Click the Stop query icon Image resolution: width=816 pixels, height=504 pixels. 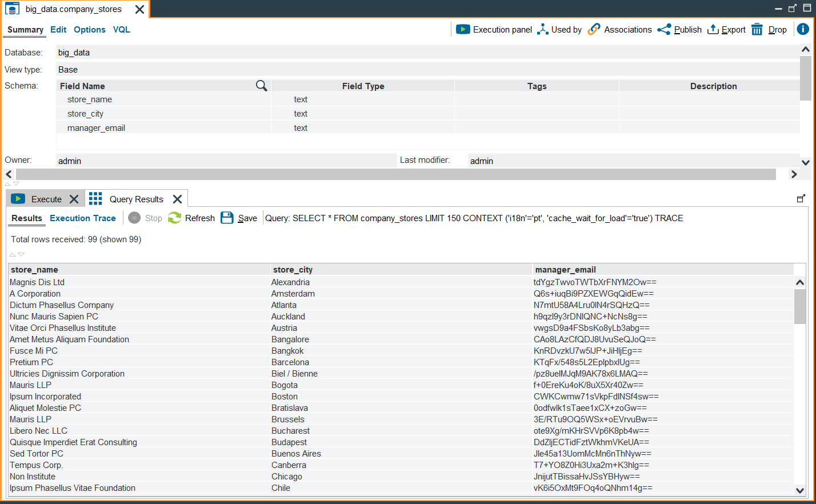coord(134,218)
